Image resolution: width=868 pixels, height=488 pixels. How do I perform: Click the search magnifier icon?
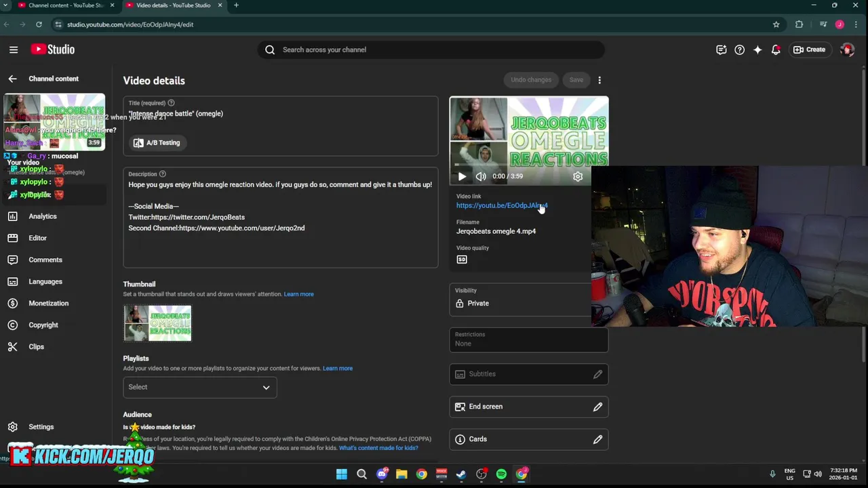click(270, 49)
